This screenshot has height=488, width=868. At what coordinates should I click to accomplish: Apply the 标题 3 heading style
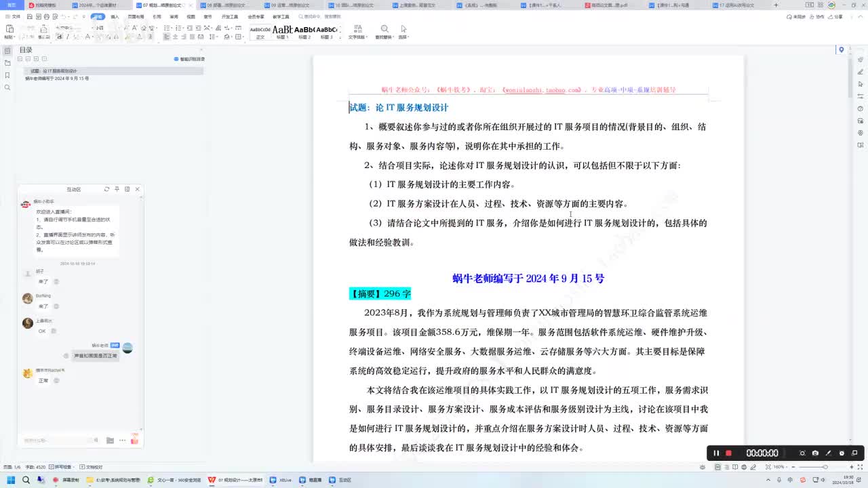[x=327, y=31]
